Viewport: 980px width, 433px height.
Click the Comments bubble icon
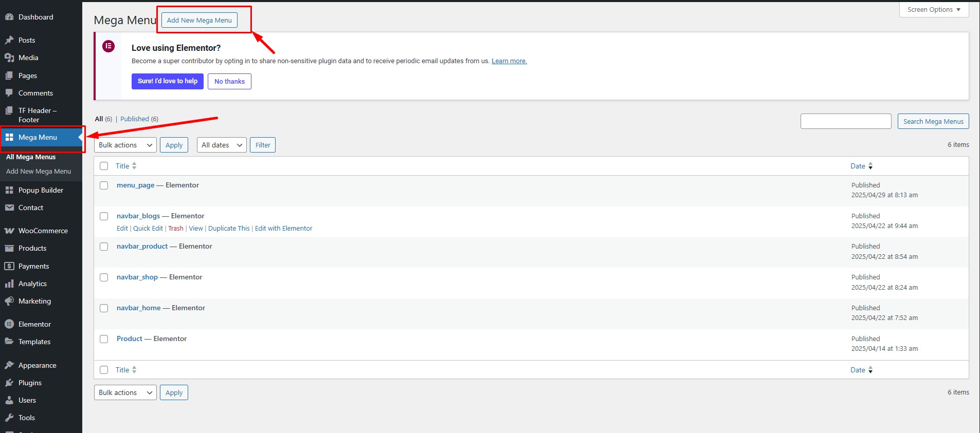point(9,93)
